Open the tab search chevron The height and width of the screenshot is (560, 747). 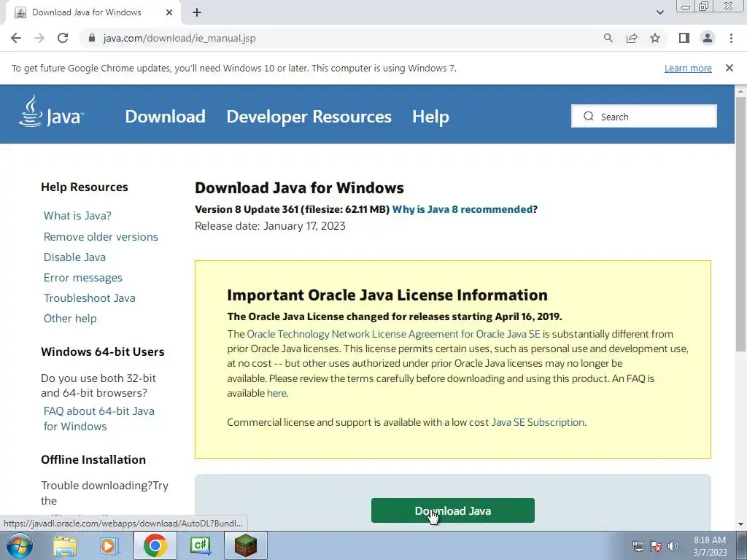pos(659,12)
